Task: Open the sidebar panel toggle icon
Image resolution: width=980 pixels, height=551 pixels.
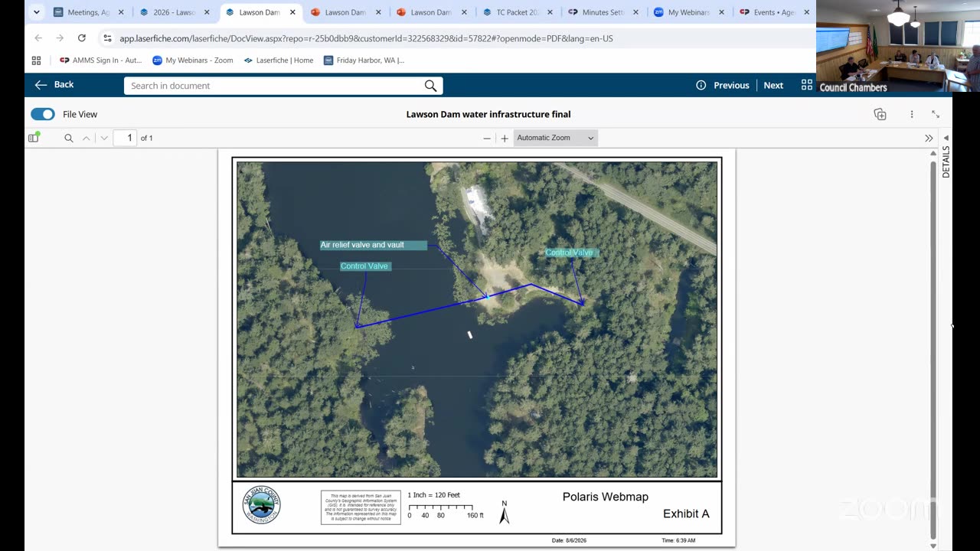Action: point(34,138)
